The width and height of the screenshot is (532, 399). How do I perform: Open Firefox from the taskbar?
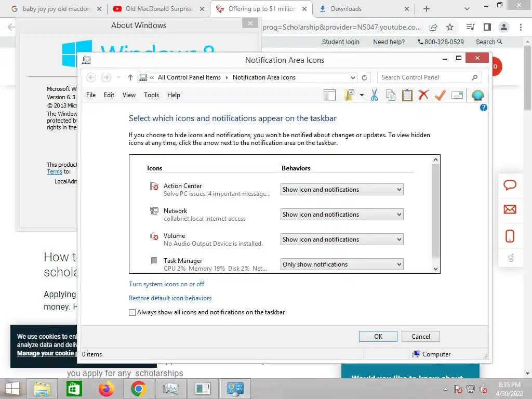pos(106,389)
